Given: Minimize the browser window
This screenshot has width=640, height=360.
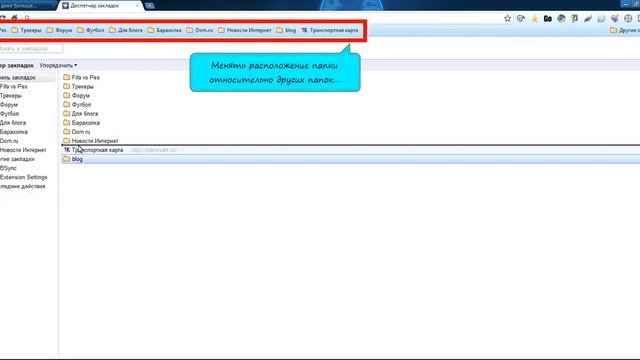Looking at the screenshot, I should coord(626,4).
